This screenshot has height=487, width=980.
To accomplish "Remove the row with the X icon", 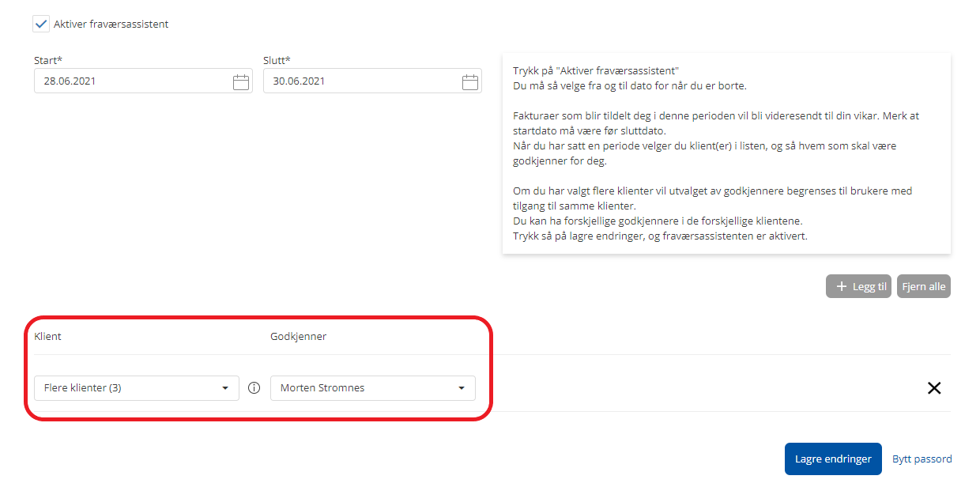I will [934, 388].
